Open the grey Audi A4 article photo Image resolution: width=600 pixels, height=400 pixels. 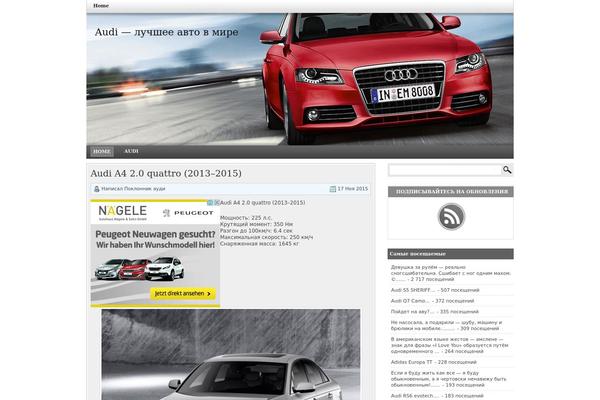click(x=231, y=354)
